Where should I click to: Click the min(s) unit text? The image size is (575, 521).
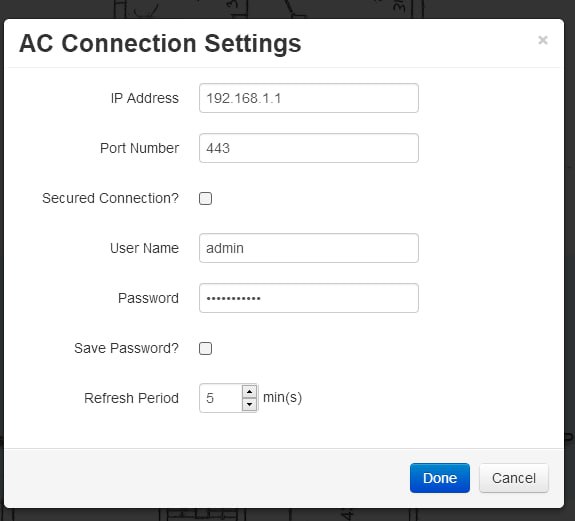click(x=282, y=397)
